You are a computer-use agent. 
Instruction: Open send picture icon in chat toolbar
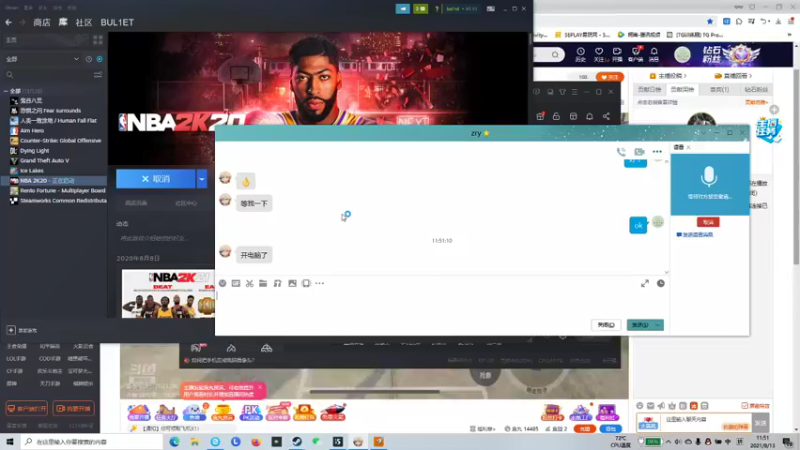tap(292, 283)
